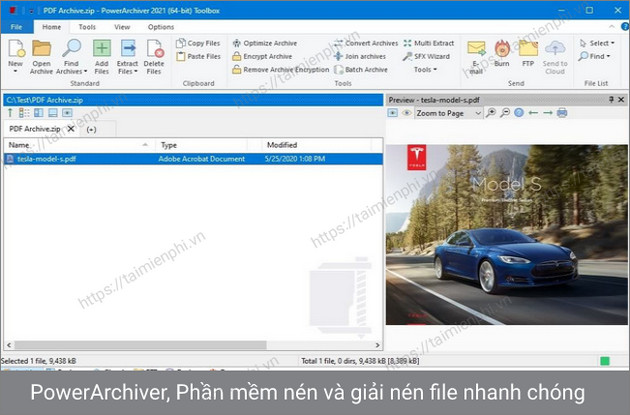Click the scrollbar right arrow in file list
This screenshot has width=630, height=415.
(377, 345)
